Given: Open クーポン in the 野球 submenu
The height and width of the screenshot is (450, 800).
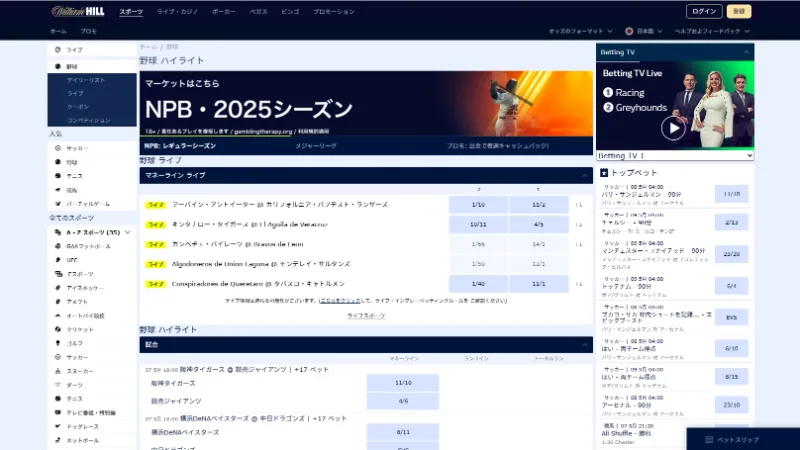Looking at the screenshot, I should coord(92,107).
